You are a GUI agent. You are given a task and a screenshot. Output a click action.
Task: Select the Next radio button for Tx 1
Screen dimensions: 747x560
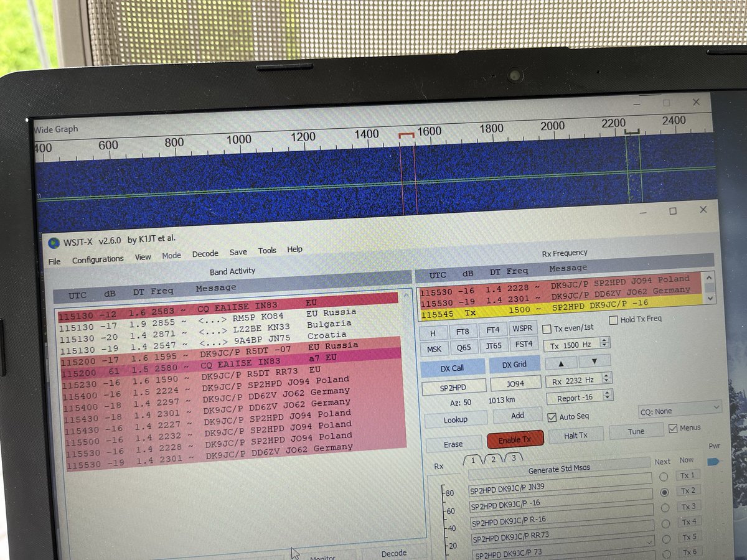point(664,477)
